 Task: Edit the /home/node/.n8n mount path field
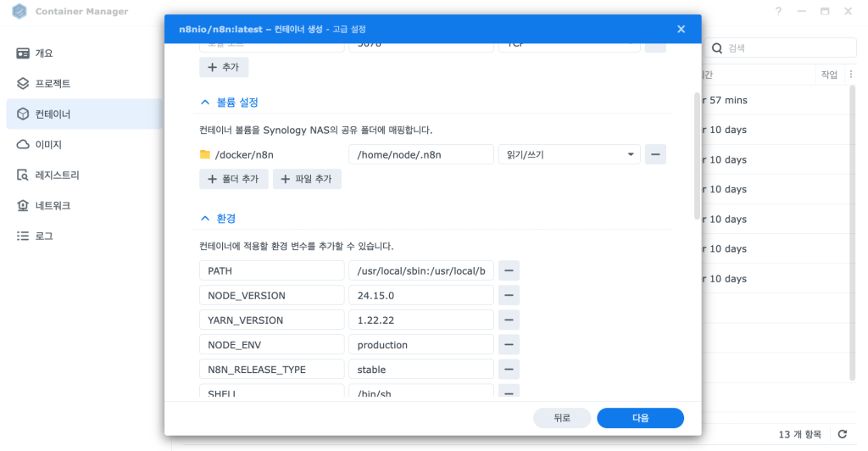pyautogui.click(x=420, y=154)
